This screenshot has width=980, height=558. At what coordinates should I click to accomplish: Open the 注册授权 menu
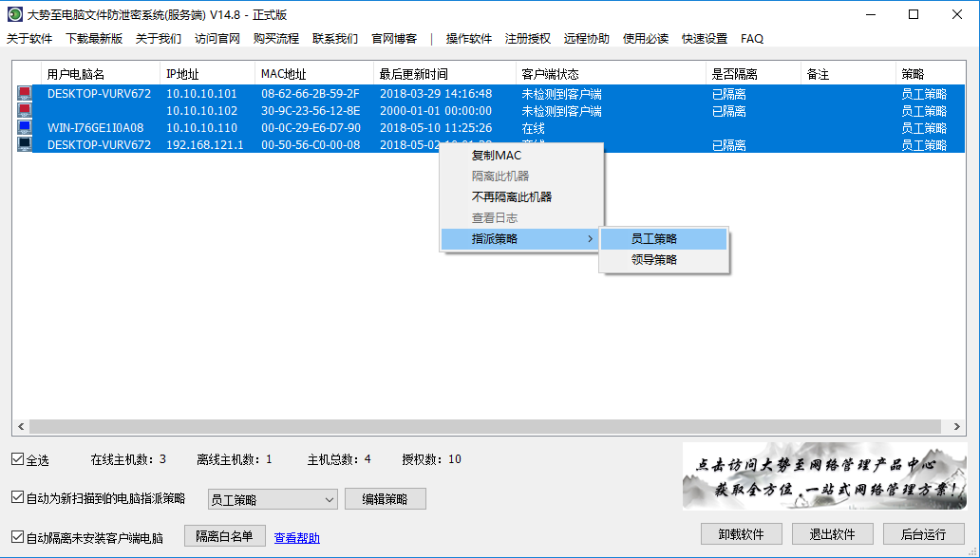[x=528, y=39]
